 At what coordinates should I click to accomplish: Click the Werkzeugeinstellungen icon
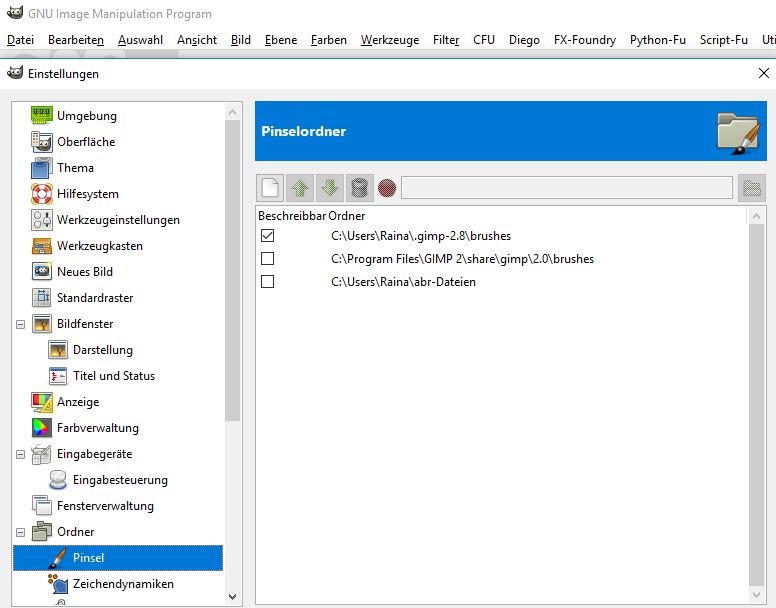[42, 220]
